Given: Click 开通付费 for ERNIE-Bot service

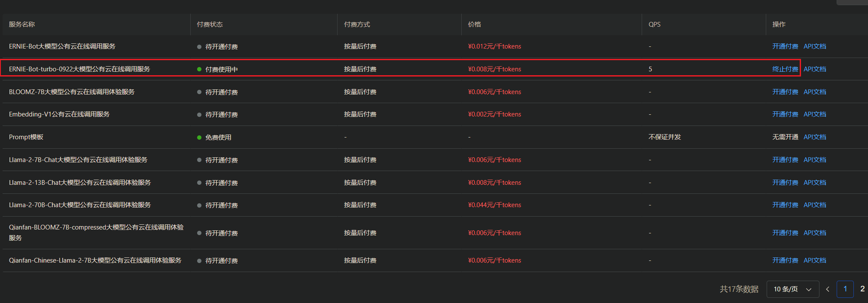Looking at the screenshot, I should click(785, 46).
